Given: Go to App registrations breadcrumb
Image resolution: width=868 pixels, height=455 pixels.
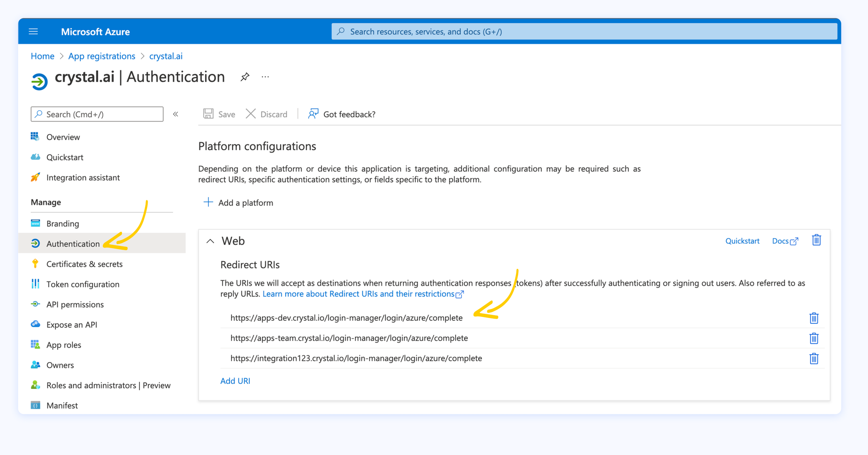Looking at the screenshot, I should coord(102,56).
